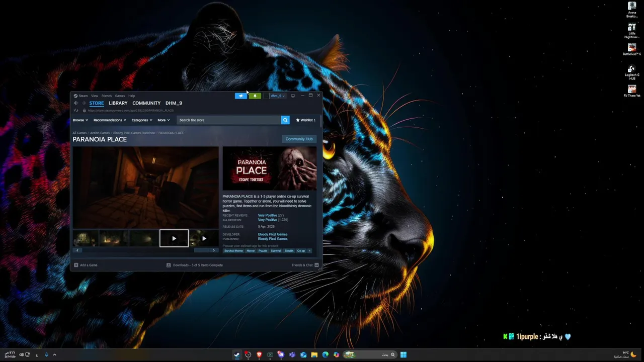Click the Steam forward navigation arrow
644x362 pixels.
pyautogui.click(x=84, y=103)
